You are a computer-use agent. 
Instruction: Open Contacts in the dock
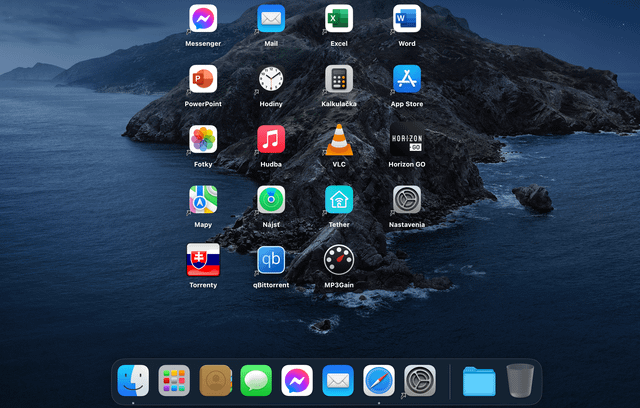tap(215, 380)
